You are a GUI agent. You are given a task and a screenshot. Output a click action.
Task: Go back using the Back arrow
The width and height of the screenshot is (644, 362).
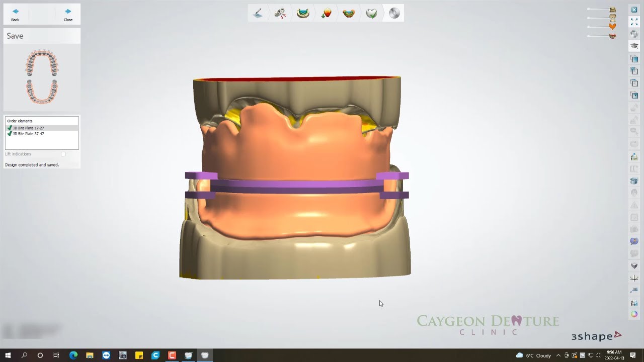[16, 14]
